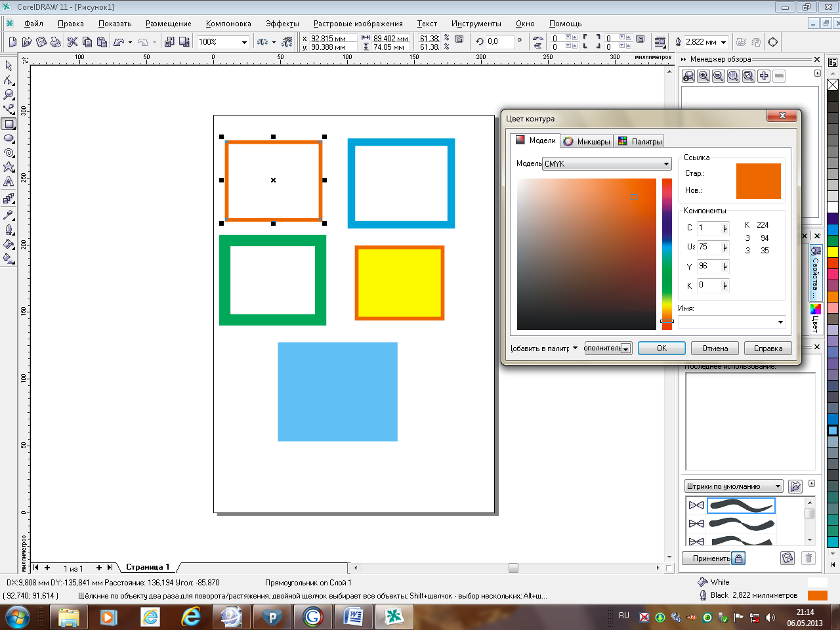Open the Файл menu
The width and height of the screenshot is (840, 630).
click(x=33, y=24)
